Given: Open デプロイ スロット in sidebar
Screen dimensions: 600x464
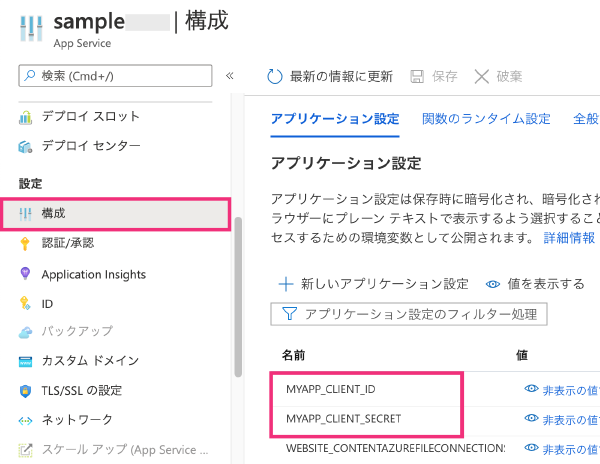Looking at the screenshot, I should (90, 116).
